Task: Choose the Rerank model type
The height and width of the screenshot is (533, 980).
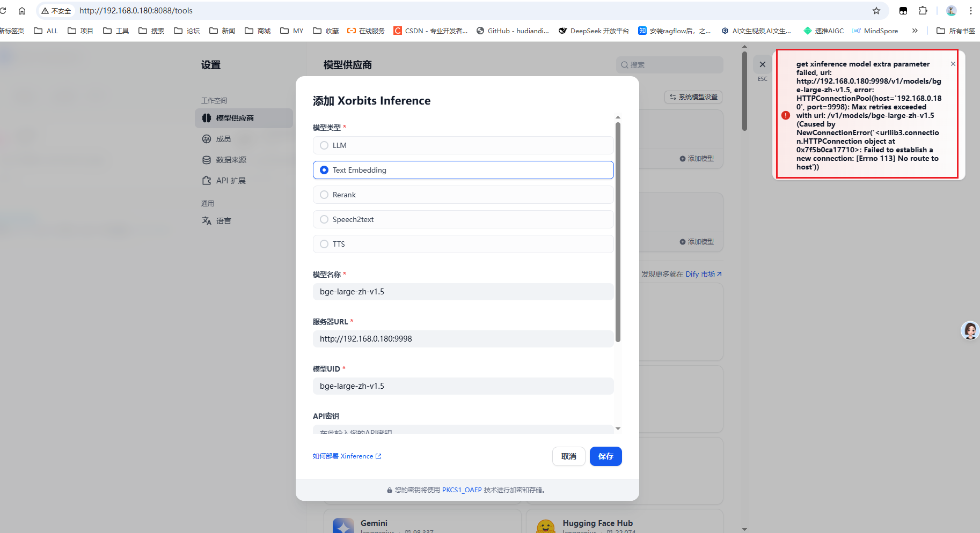Action: (x=463, y=195)
